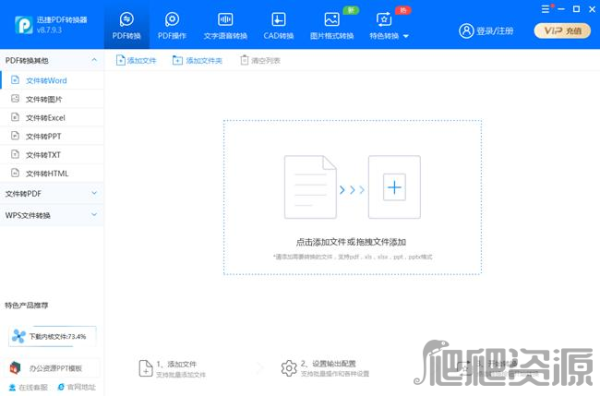Click the 文件转HTML row icon
Image resolution: width=600 pixels, height=396 pixels.
point(15,173)
